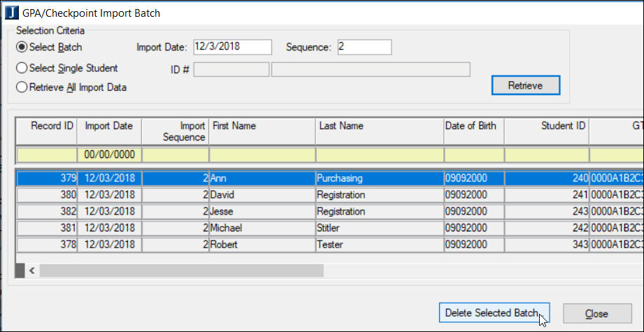Click the Sequence input field
This screenshot has height=332, width=644.
(x=364, y=47)
